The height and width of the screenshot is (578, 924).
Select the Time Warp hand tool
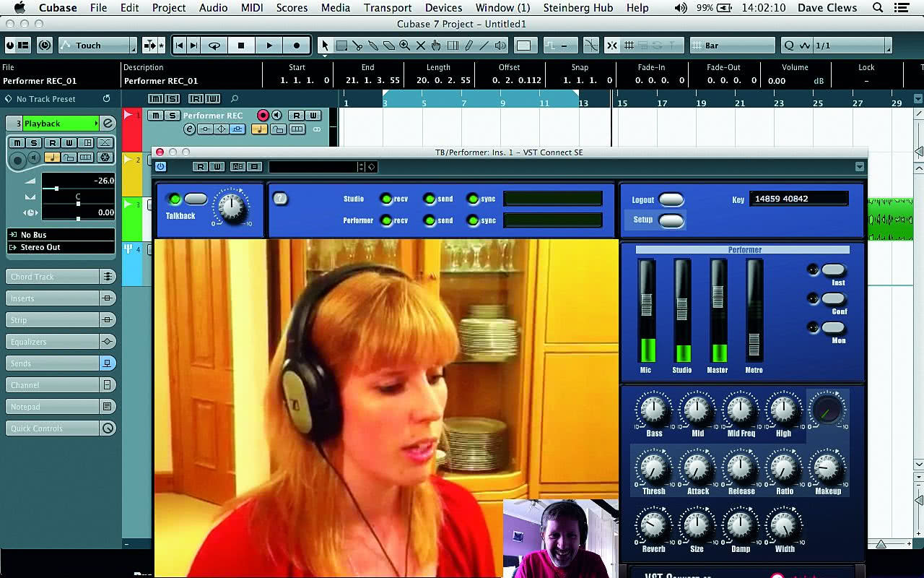tap(437, 46)
